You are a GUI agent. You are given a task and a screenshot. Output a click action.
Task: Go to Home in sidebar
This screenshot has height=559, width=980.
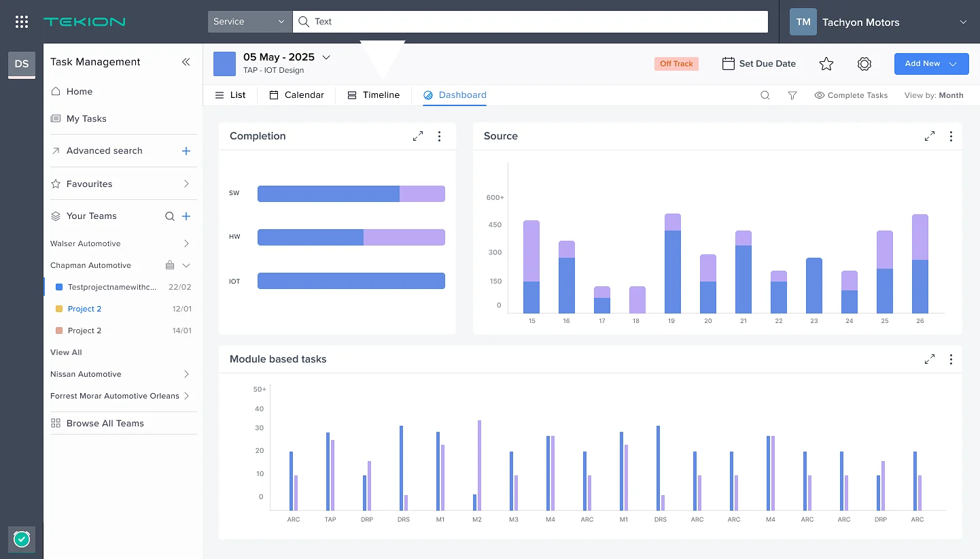[71, 91]
